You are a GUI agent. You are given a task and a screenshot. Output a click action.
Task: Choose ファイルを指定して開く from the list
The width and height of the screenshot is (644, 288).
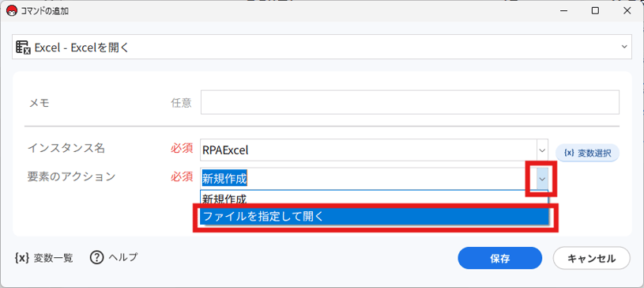(374, 217)
